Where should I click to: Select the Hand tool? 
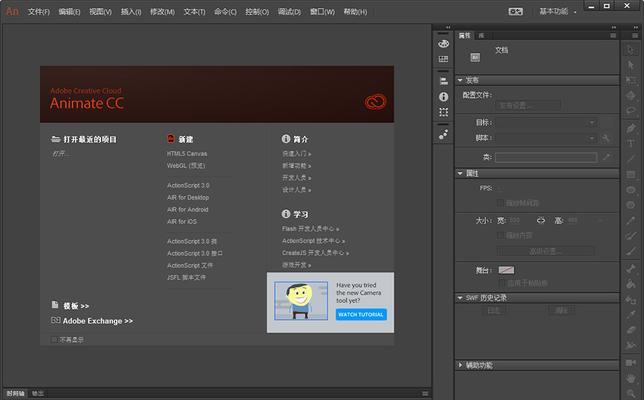click(631, 378)
